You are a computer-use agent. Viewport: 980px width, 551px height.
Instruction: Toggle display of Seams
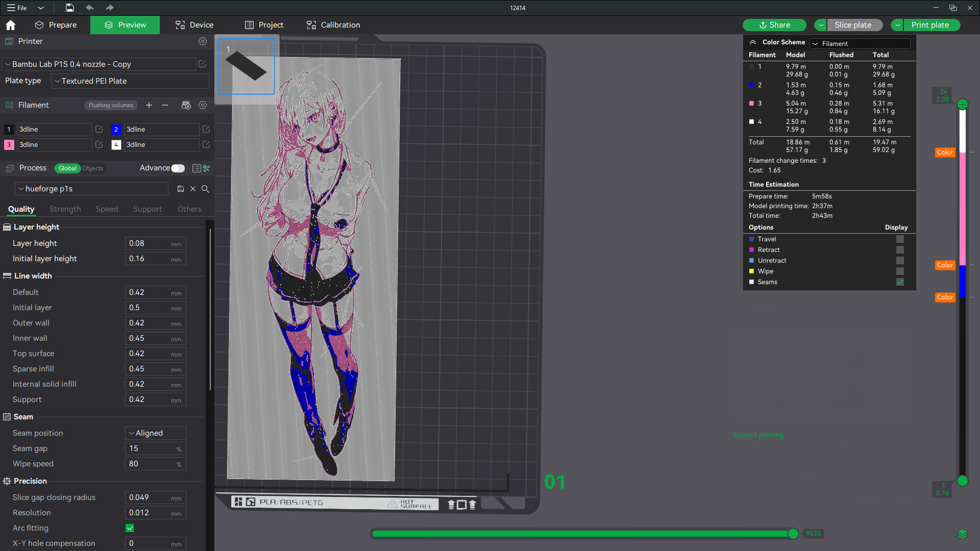900,282
